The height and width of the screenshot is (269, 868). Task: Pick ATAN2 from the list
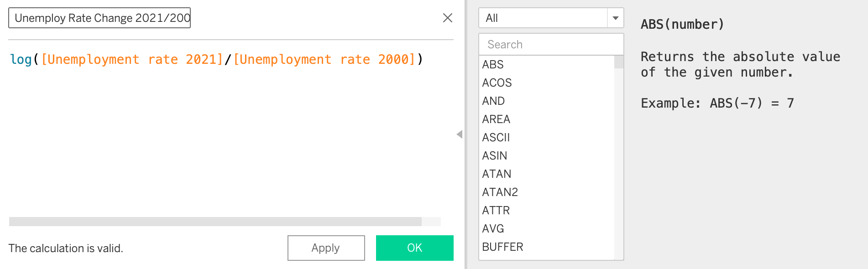coord(500,192)
